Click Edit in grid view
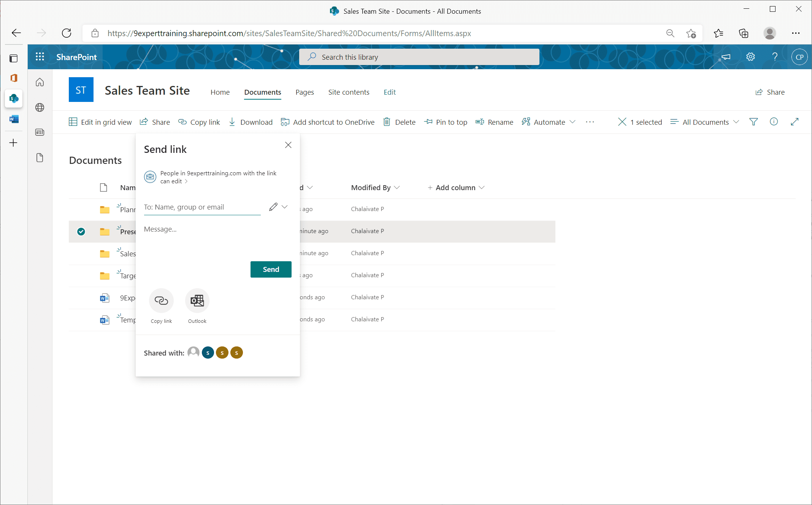 click(100, 122)
